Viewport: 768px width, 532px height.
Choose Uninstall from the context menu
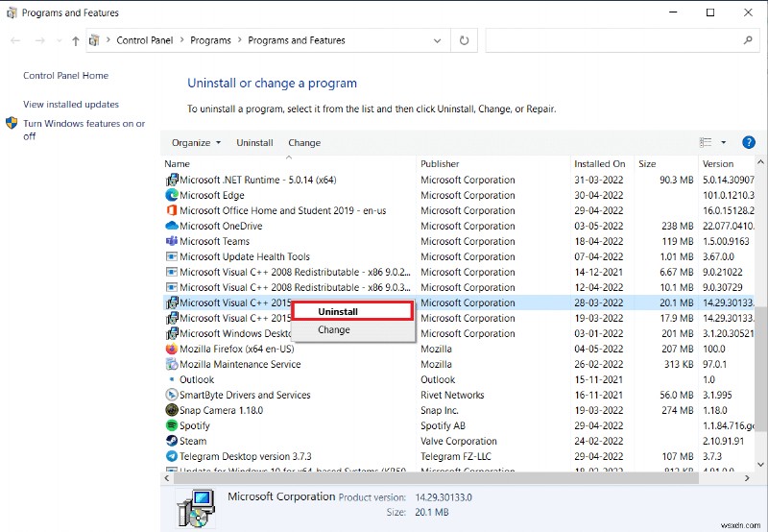click(x=352, y=311)
